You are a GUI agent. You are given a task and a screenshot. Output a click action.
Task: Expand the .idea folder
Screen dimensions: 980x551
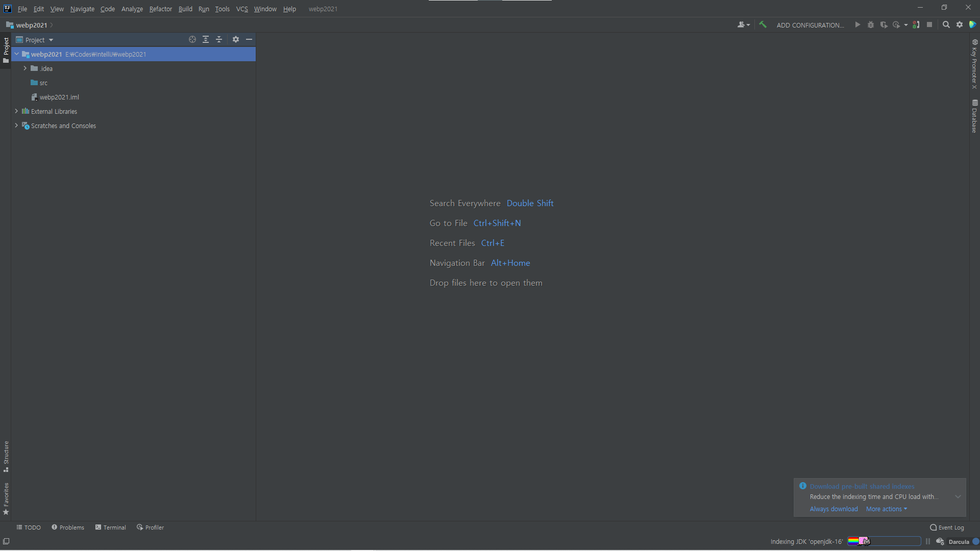point(25,68)
